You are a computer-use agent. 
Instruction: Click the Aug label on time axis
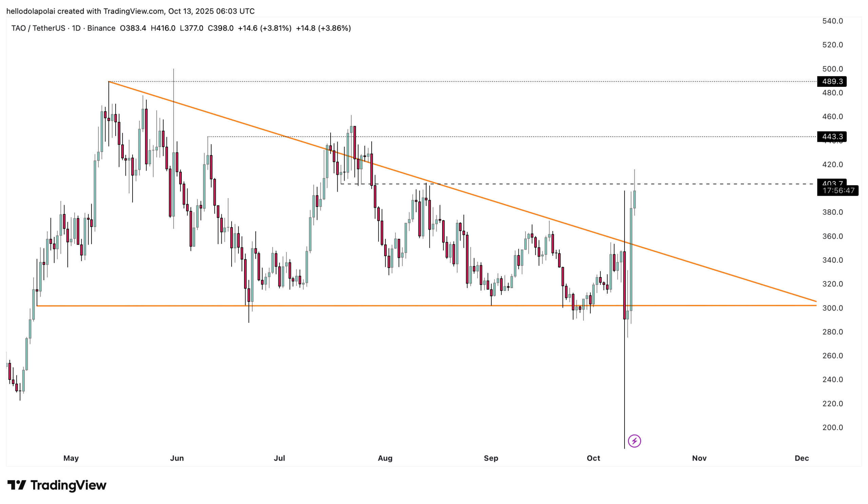[x=385, y=458]
